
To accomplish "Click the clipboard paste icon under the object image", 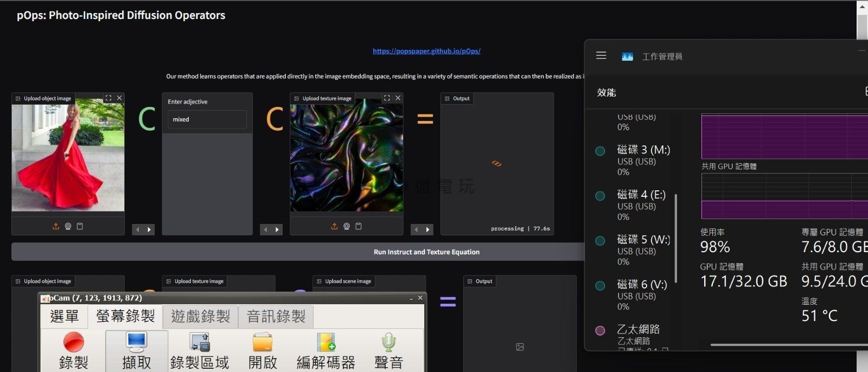I will click(x=80, y=226).
